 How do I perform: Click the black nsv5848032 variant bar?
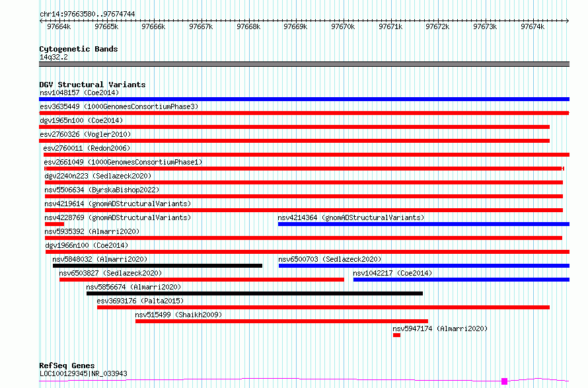157,266
